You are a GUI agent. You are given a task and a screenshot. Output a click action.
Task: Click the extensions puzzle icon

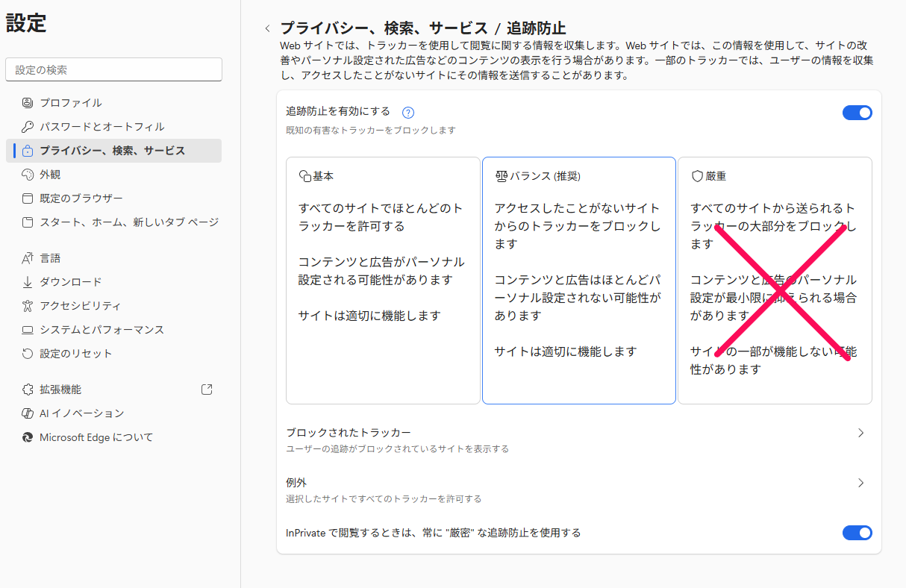click(x=28, y=390)
